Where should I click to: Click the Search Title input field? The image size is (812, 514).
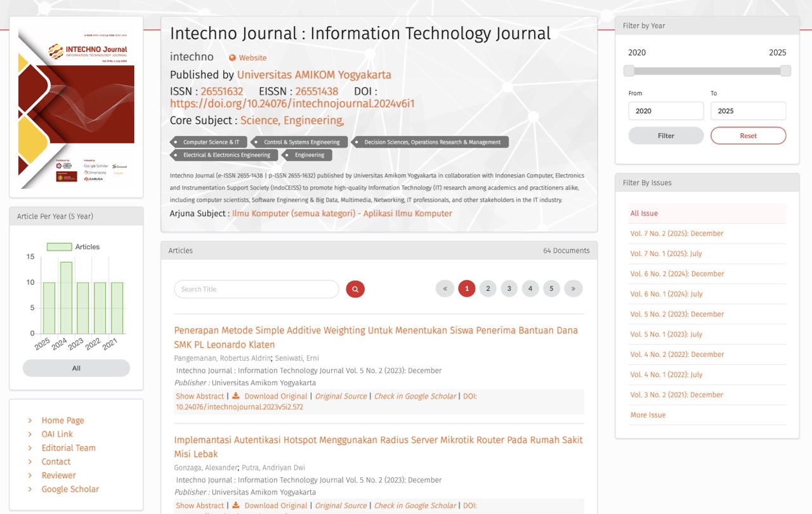point(256,289)
